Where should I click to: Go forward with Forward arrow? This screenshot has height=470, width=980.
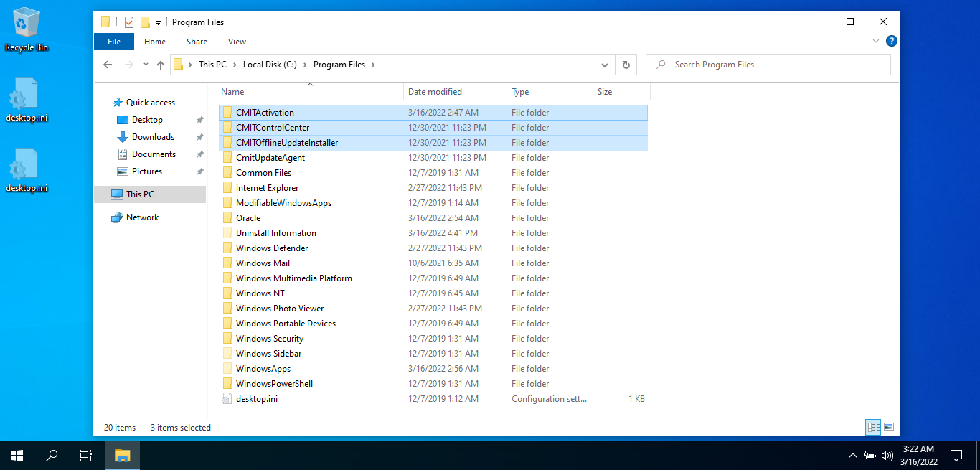coord(129,65)
